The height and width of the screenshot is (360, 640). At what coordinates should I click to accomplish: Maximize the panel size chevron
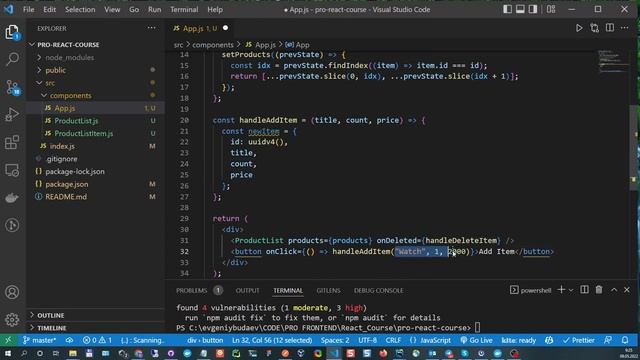[614, 290]
